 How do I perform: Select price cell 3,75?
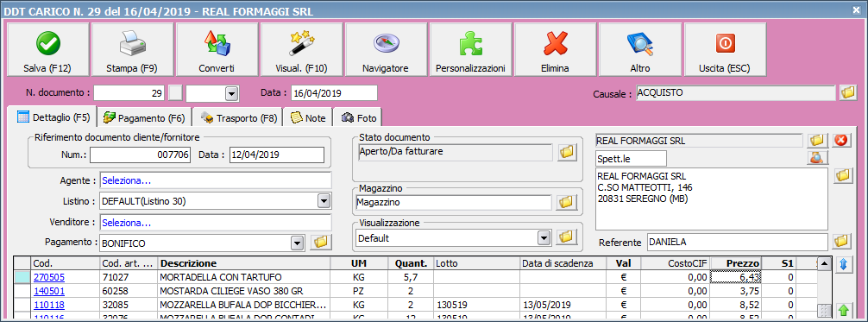click(736, 290)
